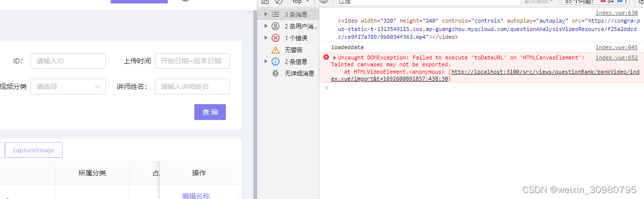Open the 上传时间 date range picker
This screenshot has height=199, width=644.
pos(192,61)
